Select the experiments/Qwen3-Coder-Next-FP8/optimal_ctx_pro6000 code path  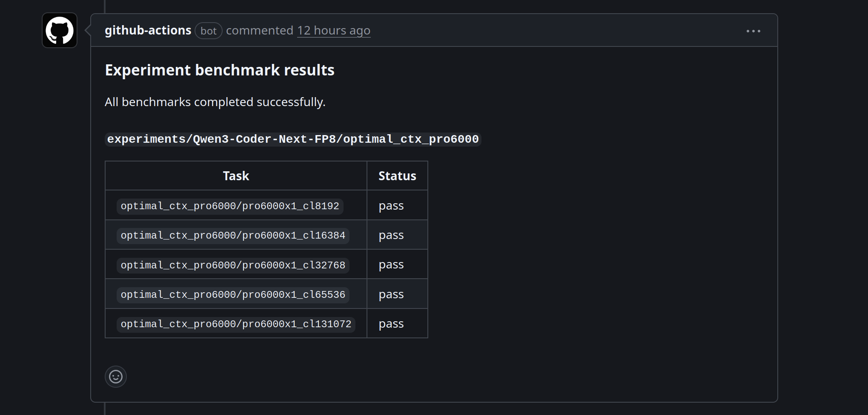292,138
